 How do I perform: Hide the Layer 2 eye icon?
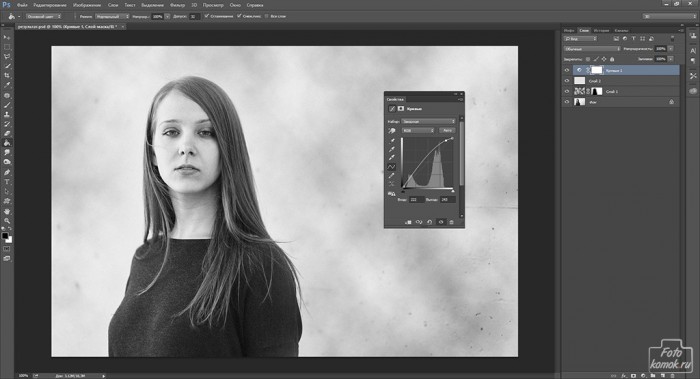click(x=567, y=81)
